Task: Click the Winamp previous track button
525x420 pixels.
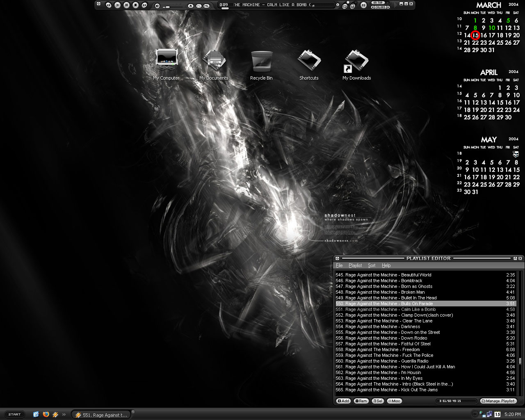Action: 108,5
